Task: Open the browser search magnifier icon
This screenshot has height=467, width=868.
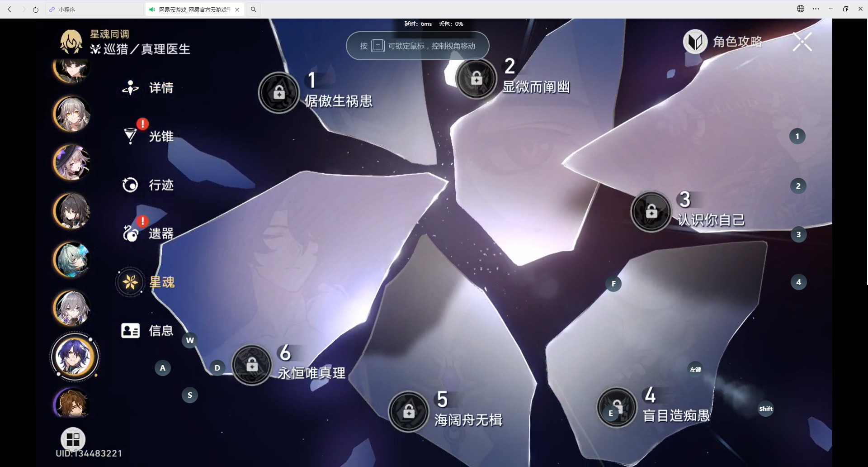Action: pos(254,9)
